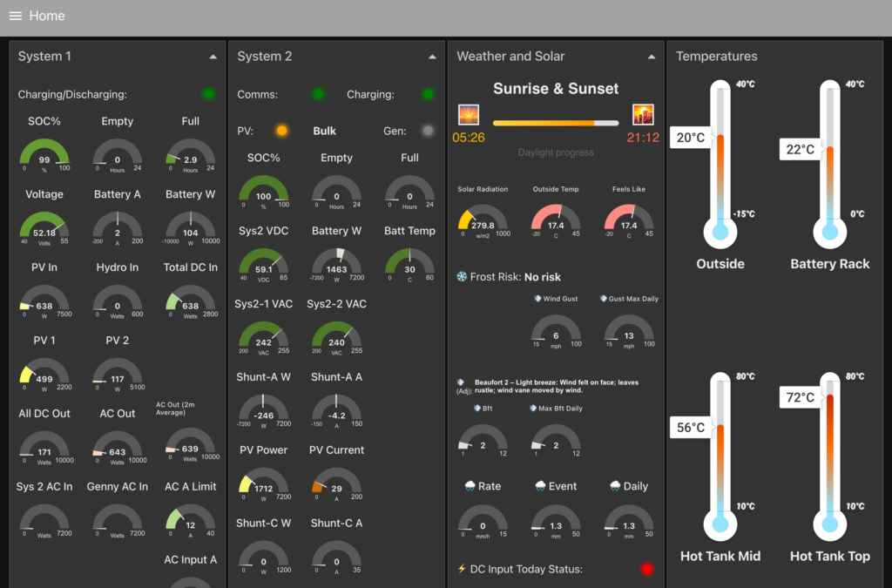The image size is (892, 588).
Task: Click the Charging/Discharging green status LED
Action: click(x=209, y=94)
